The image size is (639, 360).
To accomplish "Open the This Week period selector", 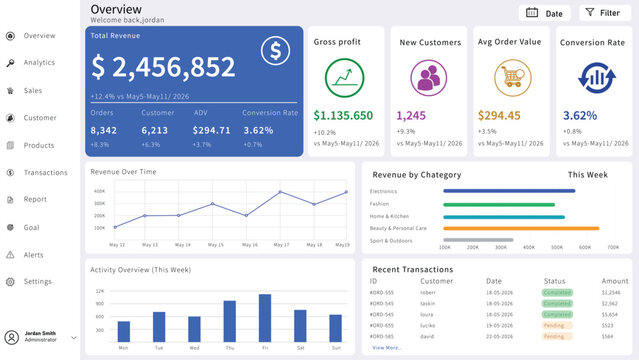I will 588,174.
